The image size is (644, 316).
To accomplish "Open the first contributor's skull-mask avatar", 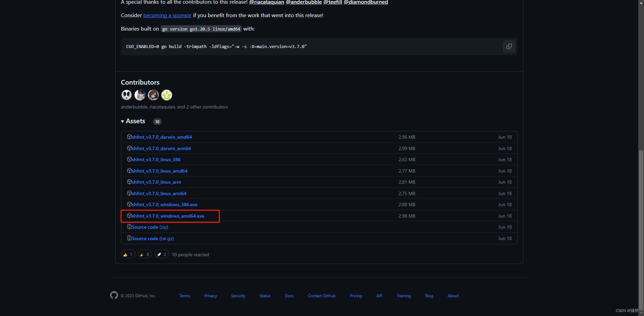I will 126,95.
